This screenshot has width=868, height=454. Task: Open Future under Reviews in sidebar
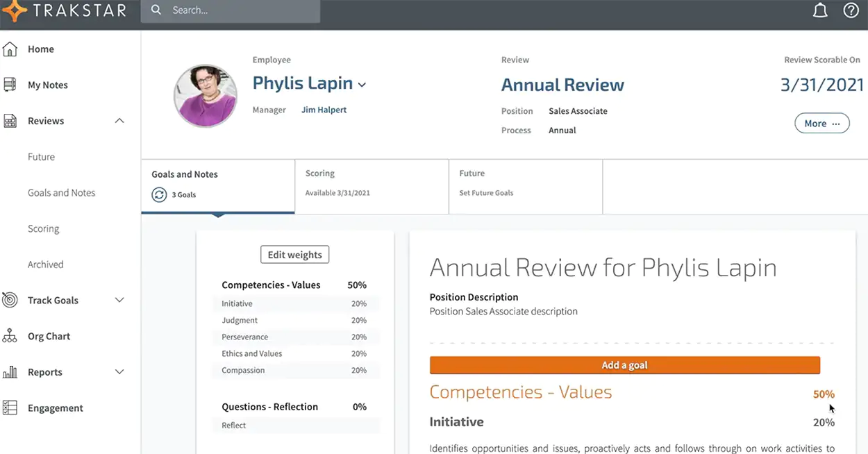tap(41, 157)
